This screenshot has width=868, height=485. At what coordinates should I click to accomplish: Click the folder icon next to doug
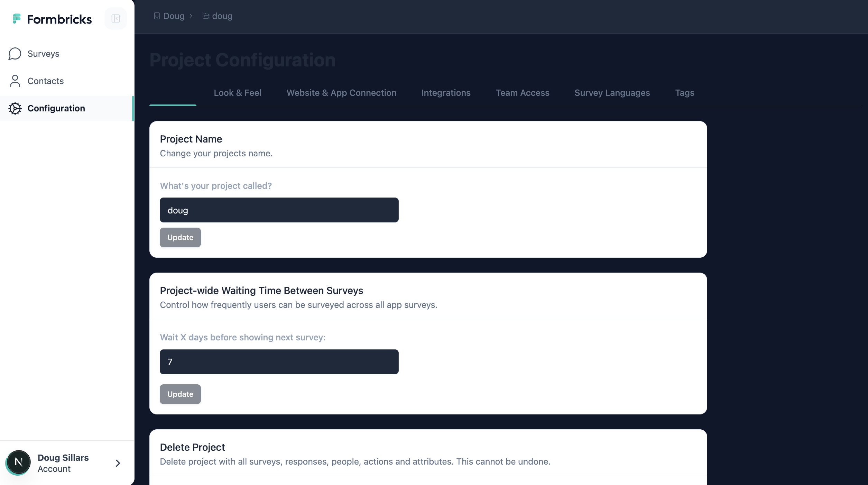[206, 16]
